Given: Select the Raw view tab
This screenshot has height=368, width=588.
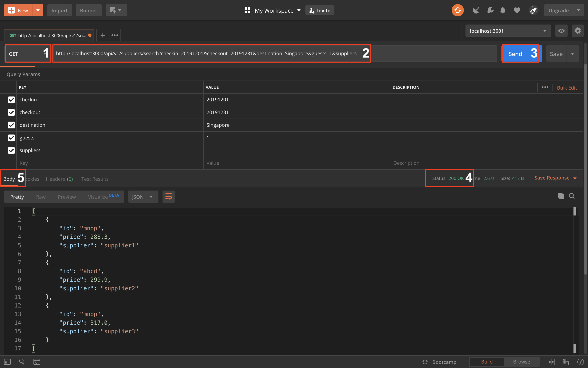Looking at the screenshot, I should pos(41,197).
